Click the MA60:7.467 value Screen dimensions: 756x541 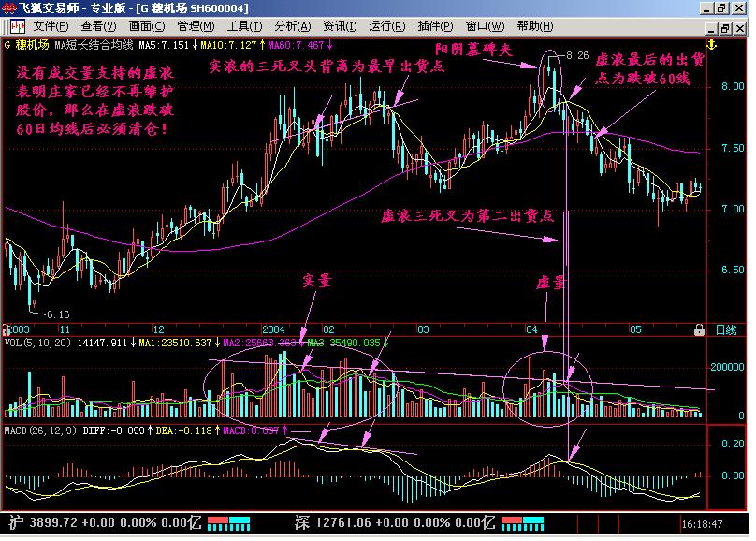tap(296, 45)
